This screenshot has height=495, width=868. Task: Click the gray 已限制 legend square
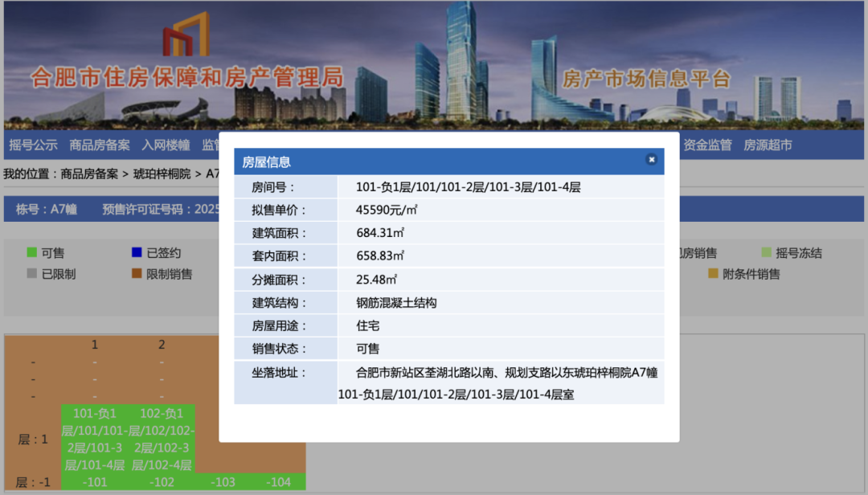32,274
